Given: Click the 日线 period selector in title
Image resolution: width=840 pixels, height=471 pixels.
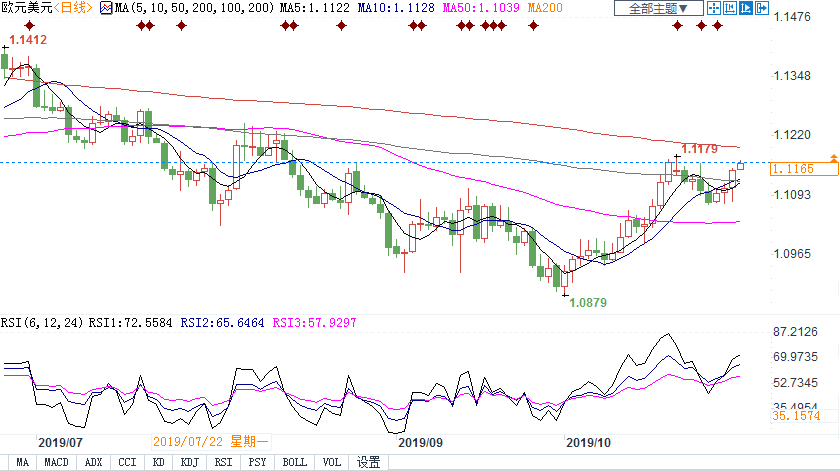Looking at the screenshot, I should (x=76, y=8).
